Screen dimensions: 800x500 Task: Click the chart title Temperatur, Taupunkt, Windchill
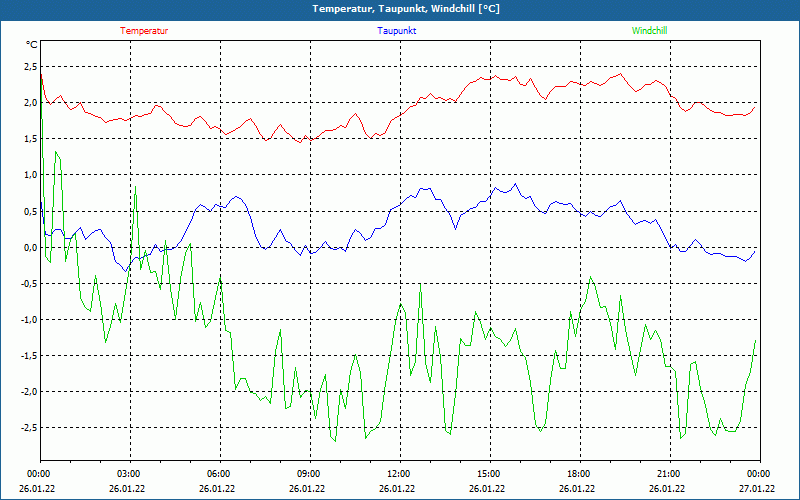pos(406,9)
